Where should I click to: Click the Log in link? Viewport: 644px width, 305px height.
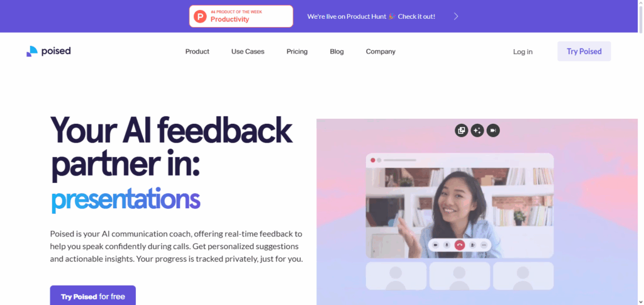tap(523, 52)
